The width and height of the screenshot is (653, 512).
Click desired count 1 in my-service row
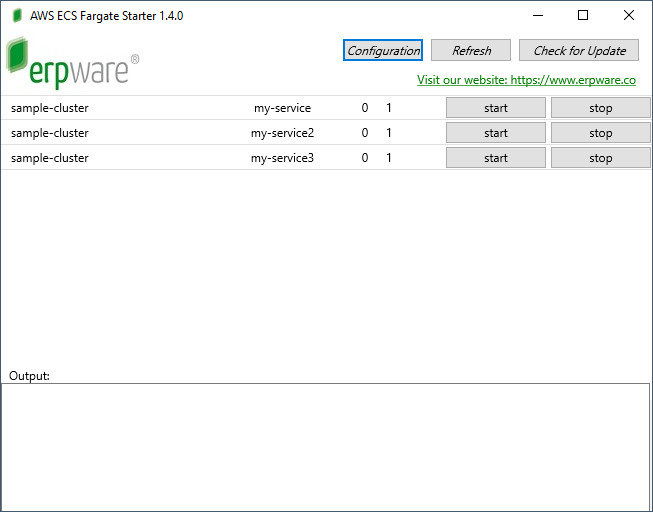pyautogui.click(x=389, y=108)
